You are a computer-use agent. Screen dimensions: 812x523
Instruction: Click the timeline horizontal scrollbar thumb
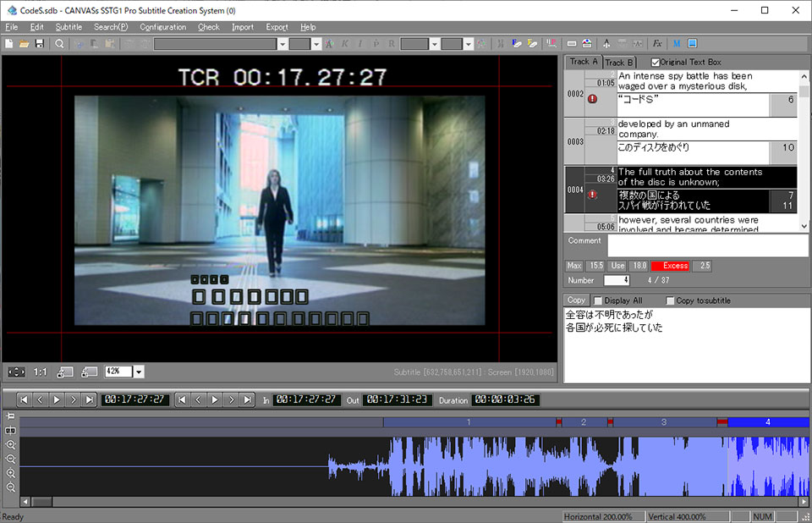pos(42,502)
